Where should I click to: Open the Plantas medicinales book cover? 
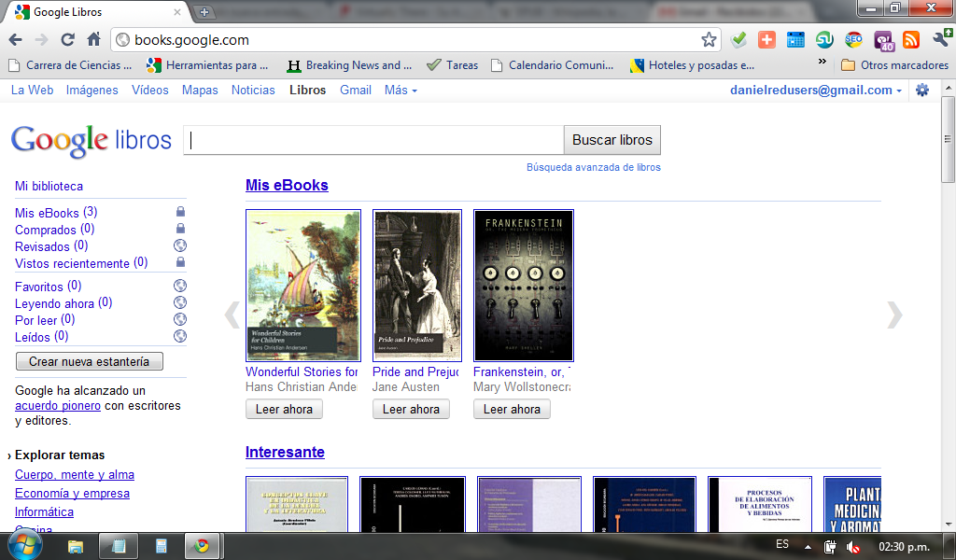click(x=852, y=504)
